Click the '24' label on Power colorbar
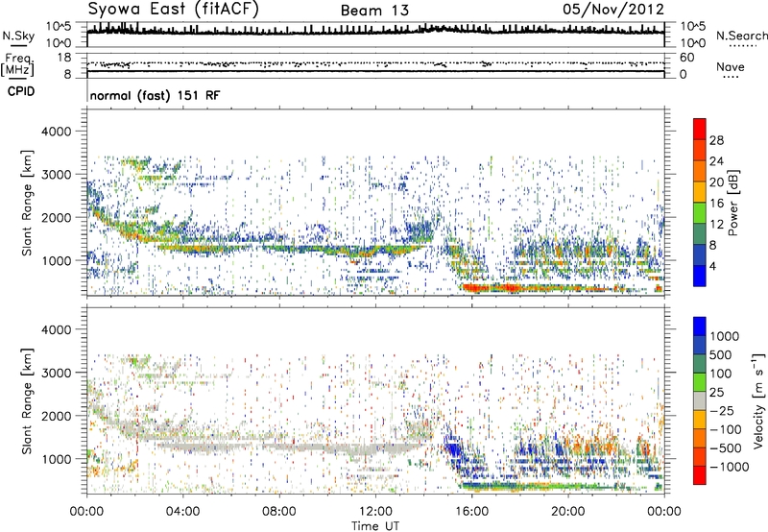Viewport: 768px width, 532px height. click(716, 161)
